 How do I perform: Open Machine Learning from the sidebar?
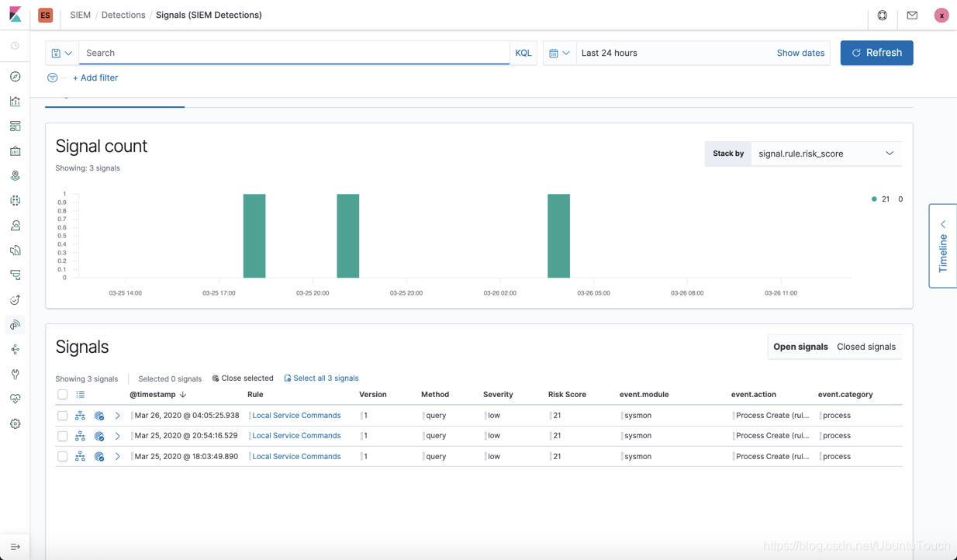(x=15, y=201)
